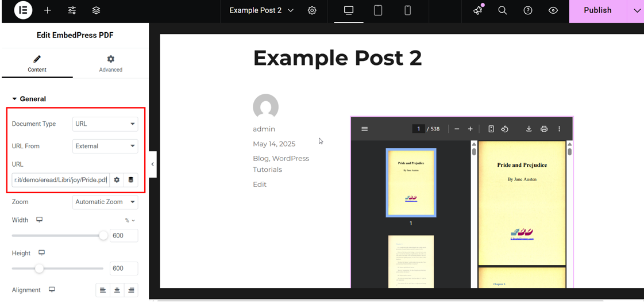Switch to the Advanced tab

(x=110, y=63)
